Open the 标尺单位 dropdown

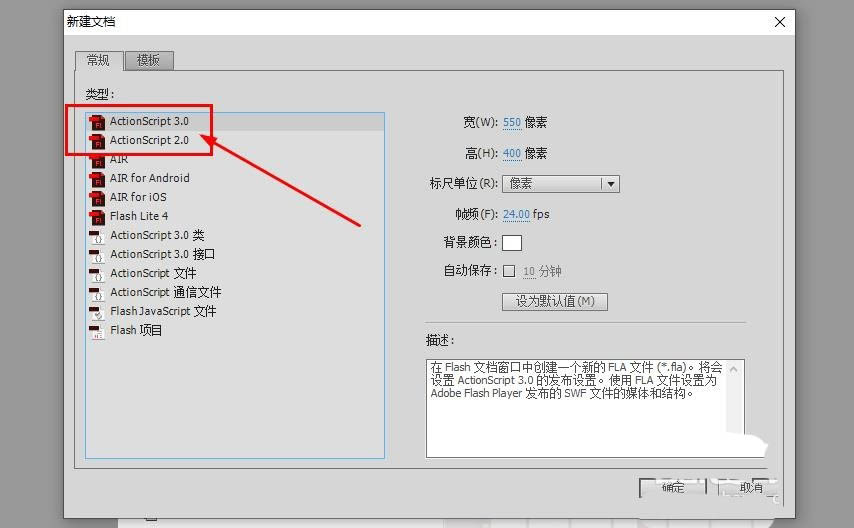tap(560, 184)
